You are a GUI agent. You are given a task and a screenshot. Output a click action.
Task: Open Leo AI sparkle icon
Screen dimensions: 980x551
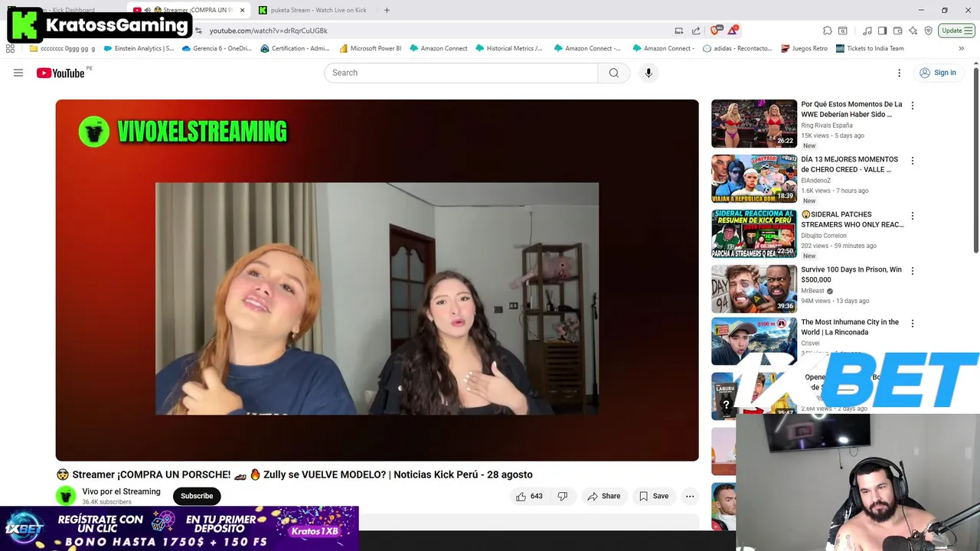pyautogui.click(x=913, y=31)
